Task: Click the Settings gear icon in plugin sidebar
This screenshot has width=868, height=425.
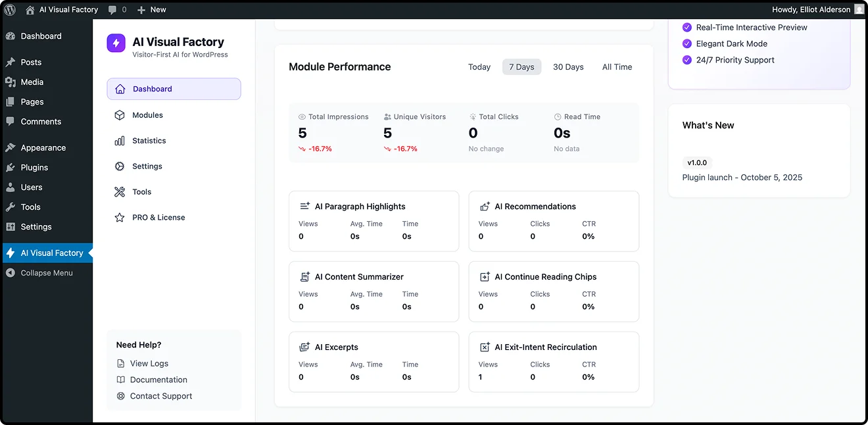Action: (x=120, y=166)
